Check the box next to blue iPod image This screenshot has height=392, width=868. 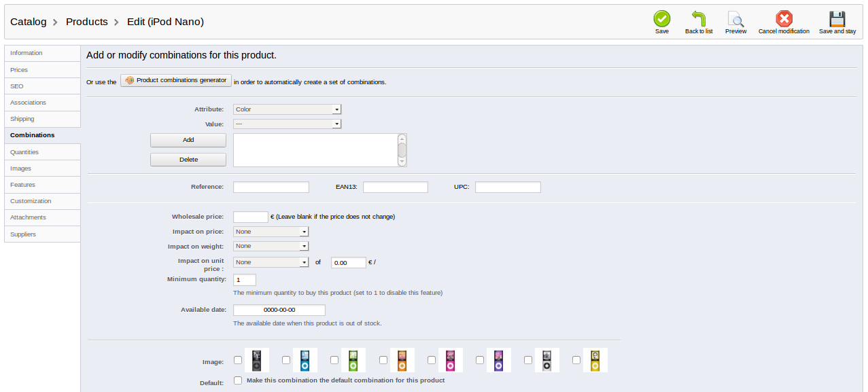click(x=286, y=360)
